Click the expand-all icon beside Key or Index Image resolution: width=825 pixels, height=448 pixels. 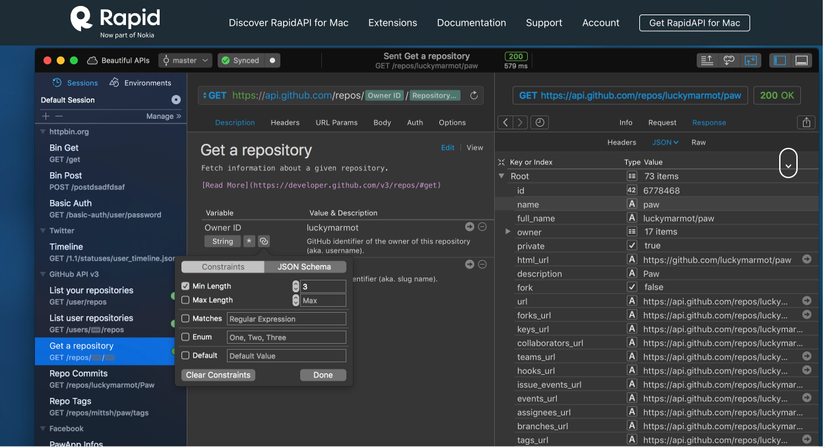(x=501, y=162)
